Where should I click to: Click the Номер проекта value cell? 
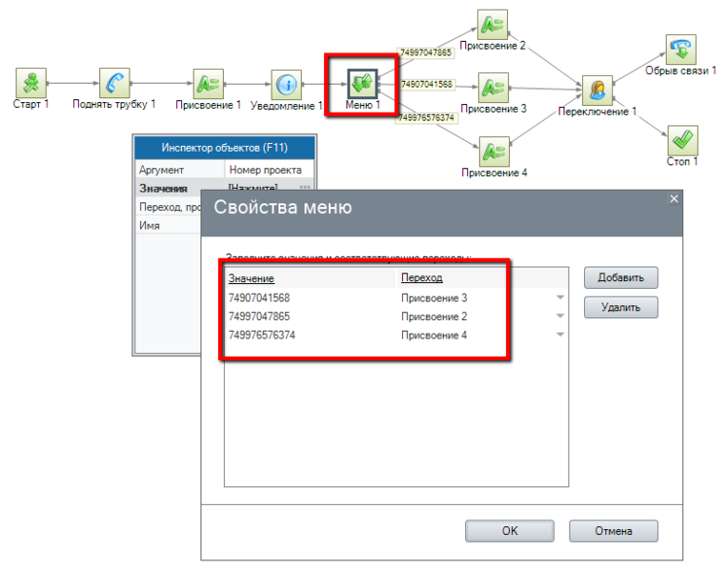[x=270, y=170]
